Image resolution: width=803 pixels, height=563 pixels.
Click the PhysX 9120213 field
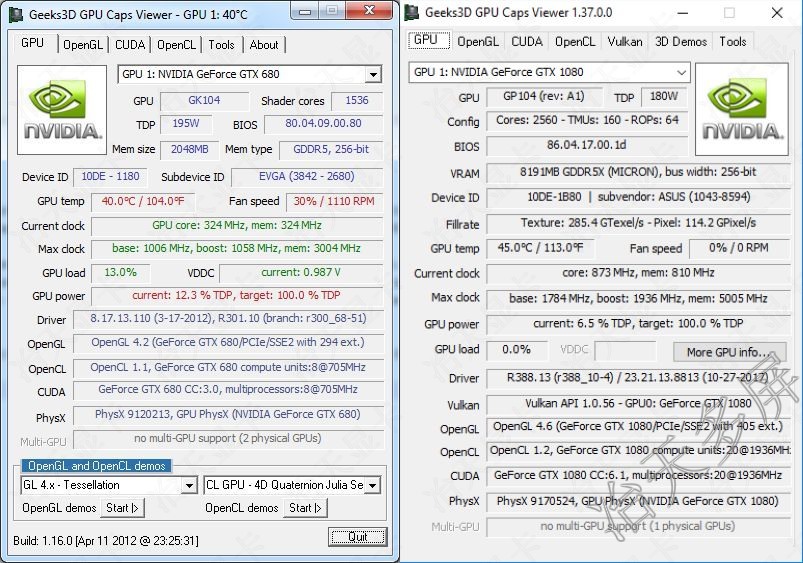(x=228, y=415)
